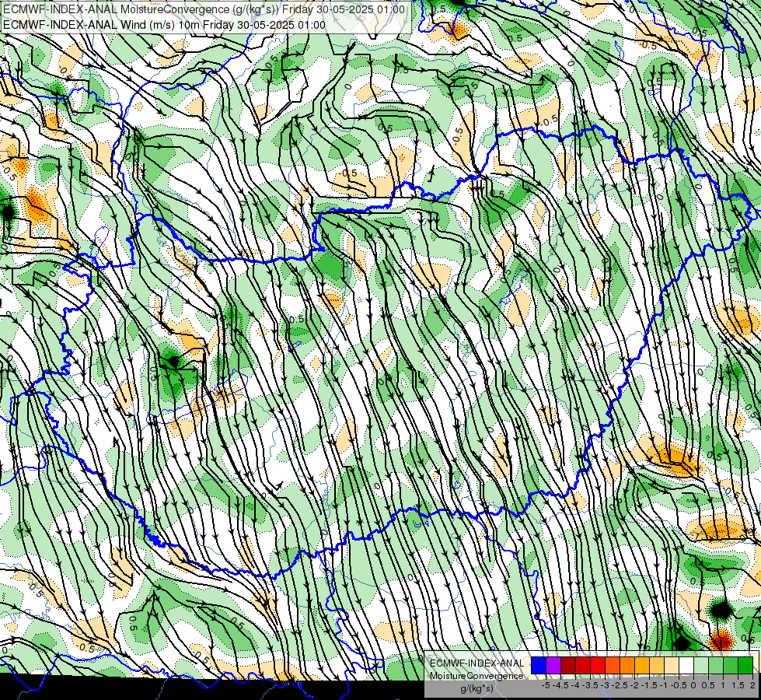Click the orange swatch between -2.5 and -2
Image resolution: width=761 pixels, height=700 pixels.
click(627, 665)
